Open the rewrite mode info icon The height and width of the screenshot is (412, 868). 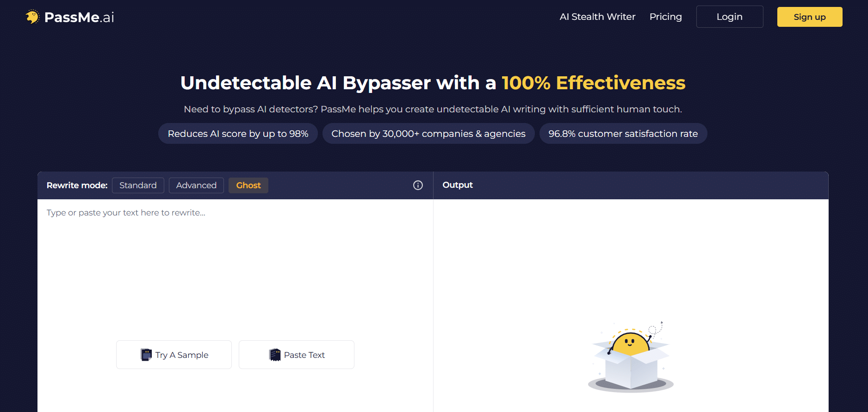[418, 185]
